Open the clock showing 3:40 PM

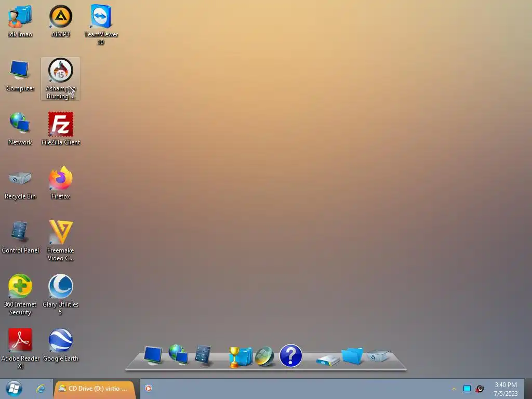(x=506, y=389)
